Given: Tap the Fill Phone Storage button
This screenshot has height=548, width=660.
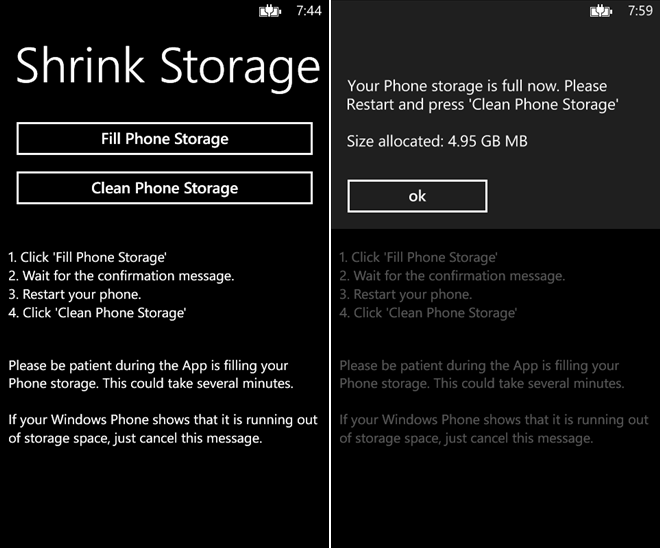Looking at the screenshot, I should pos(165,139).
